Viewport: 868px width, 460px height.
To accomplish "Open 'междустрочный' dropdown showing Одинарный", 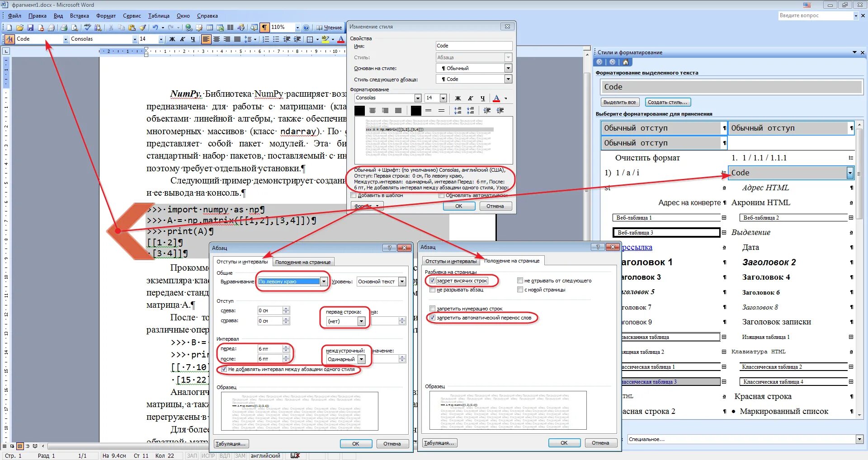I will (361, 359).
